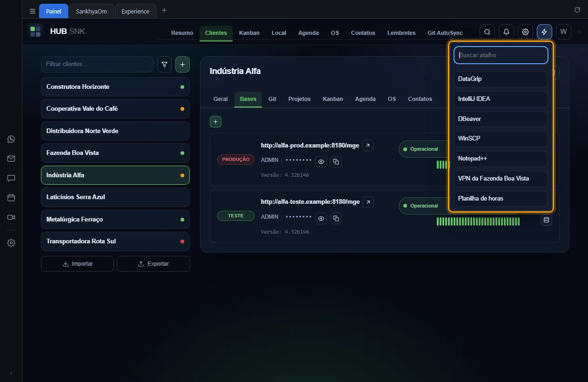Open the client filter funnel icon
Viewport: 588px width, 382px height.
pyautogui.click(x=164, y=65)
